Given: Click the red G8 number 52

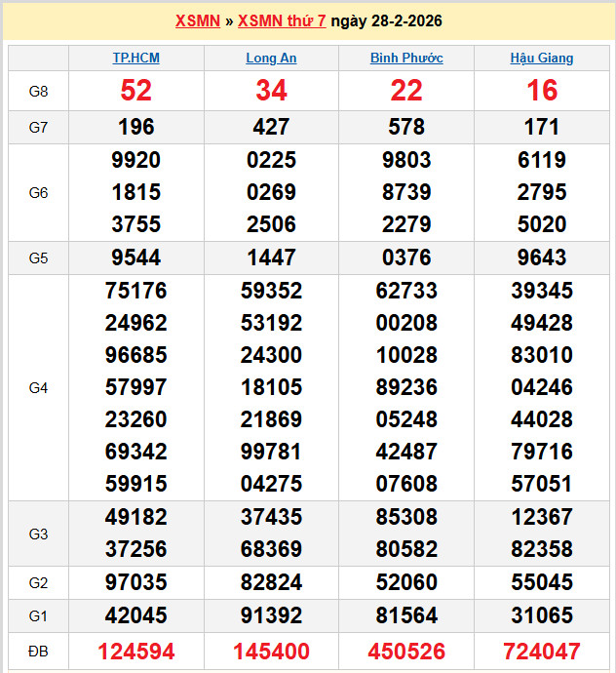Looking at the screenshot, I should [x=135, y=91].
